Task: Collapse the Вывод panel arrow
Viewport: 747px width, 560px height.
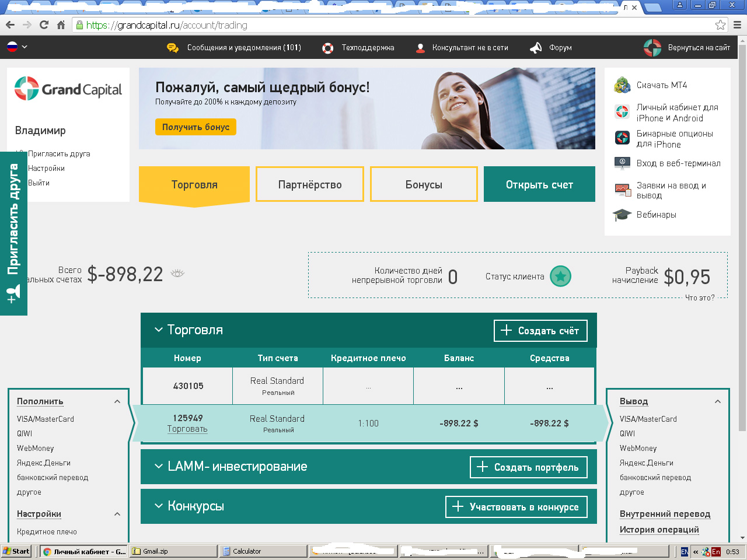Action: (x=718, y=401)
